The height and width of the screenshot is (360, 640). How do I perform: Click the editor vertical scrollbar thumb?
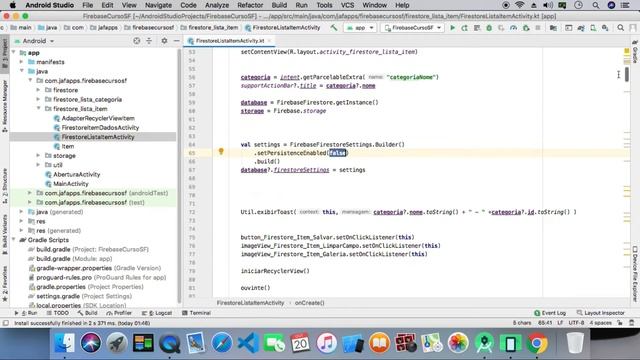pos(627,73)
